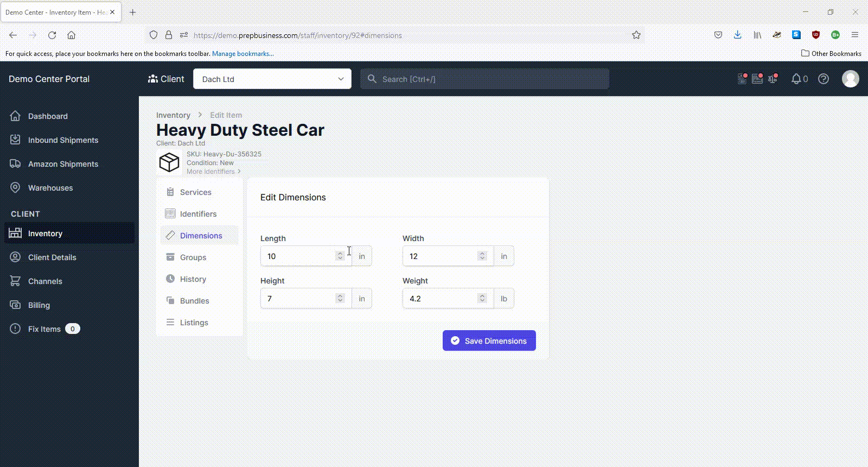This screenshot has width=868, height=467.
Task: Expand More identifiers link
Action: point(214,172)
